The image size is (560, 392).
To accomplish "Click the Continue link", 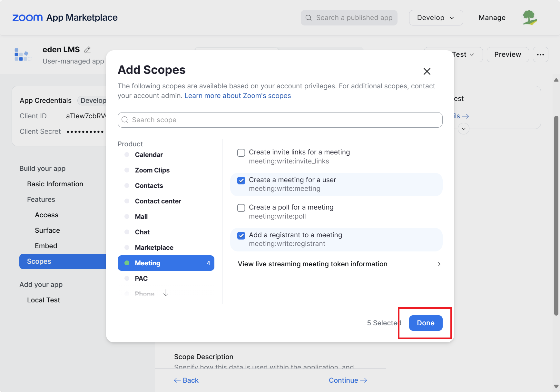I will pyautogui.click(x=348, y=380).
